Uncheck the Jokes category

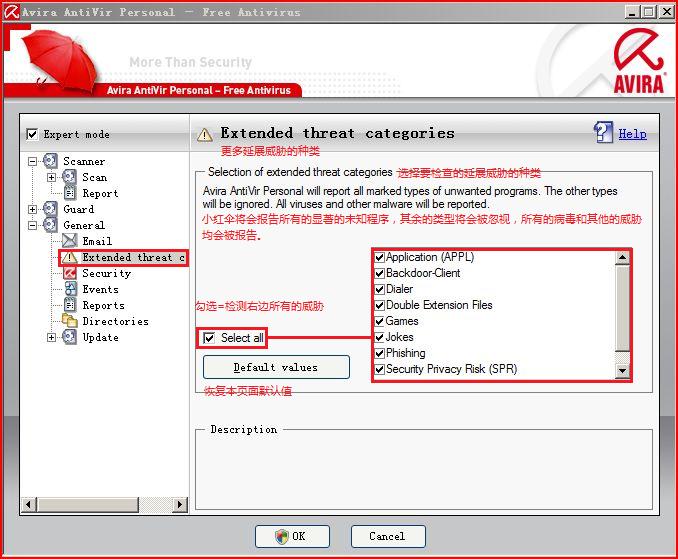[x=379, y=337]
